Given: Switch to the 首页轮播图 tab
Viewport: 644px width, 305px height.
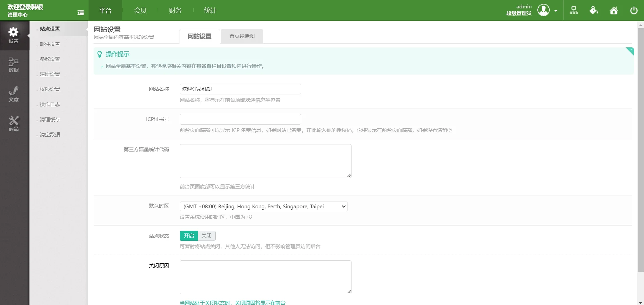Looking at the screenshot, I should (242, 36).
